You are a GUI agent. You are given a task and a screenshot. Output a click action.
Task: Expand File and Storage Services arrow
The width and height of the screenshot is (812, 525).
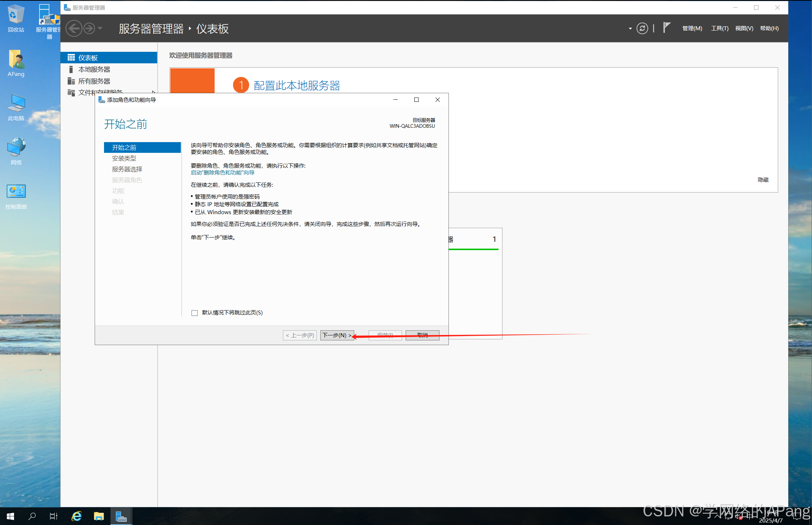[x=154, y=92]
